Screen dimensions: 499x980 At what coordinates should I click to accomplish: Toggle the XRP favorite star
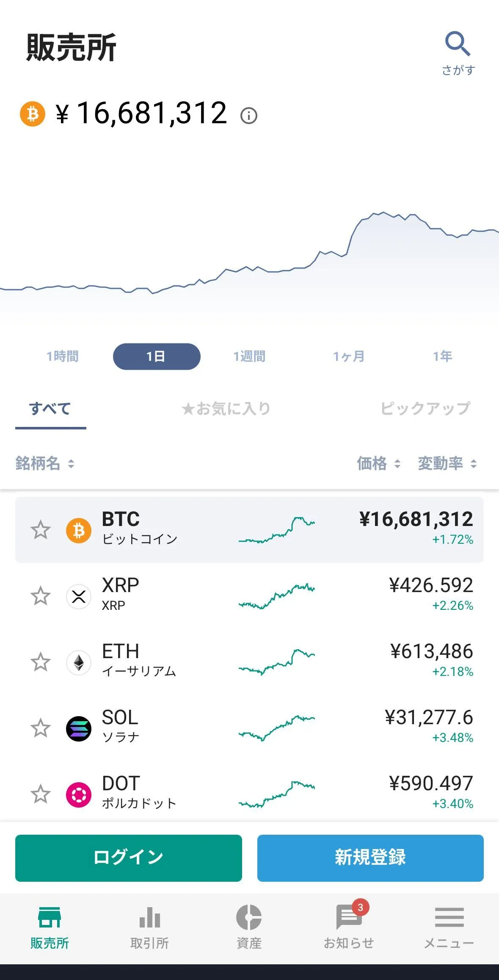point(41,596)
